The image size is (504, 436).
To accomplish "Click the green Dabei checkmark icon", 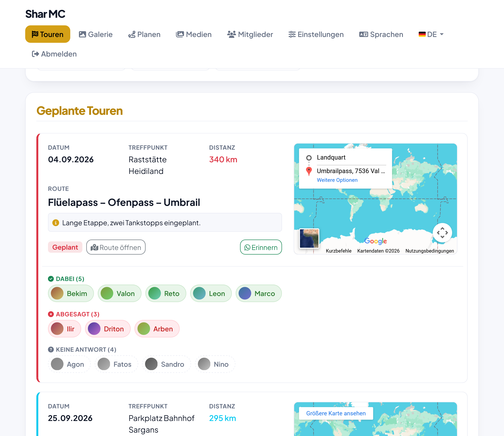I will (51, 279).
